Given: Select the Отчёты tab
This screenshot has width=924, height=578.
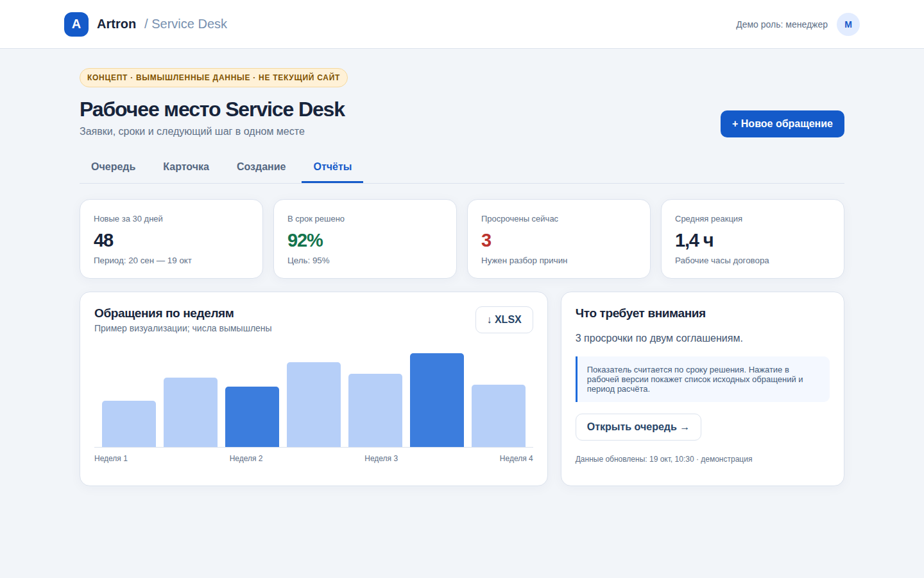Looking at the screenshot, I should coord(332,167).
